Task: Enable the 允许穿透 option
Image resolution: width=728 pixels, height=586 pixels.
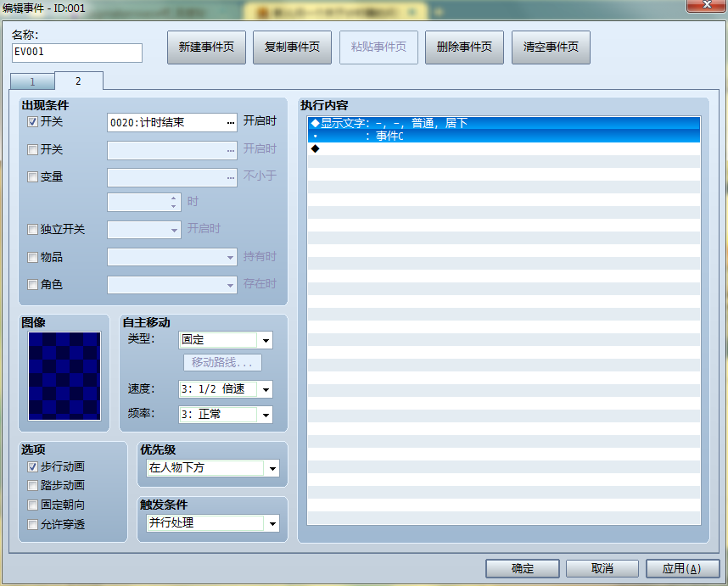Action: pyautogui.click(x=32, y=524)
